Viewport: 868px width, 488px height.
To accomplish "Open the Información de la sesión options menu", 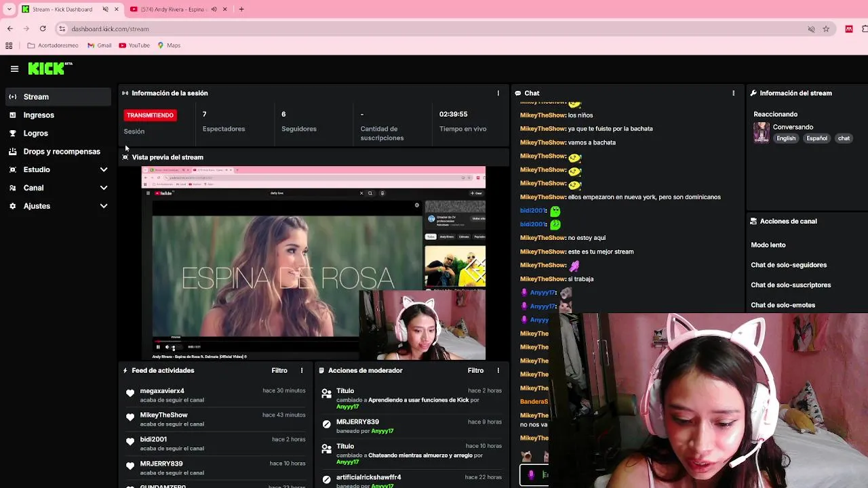I will 498,94.
